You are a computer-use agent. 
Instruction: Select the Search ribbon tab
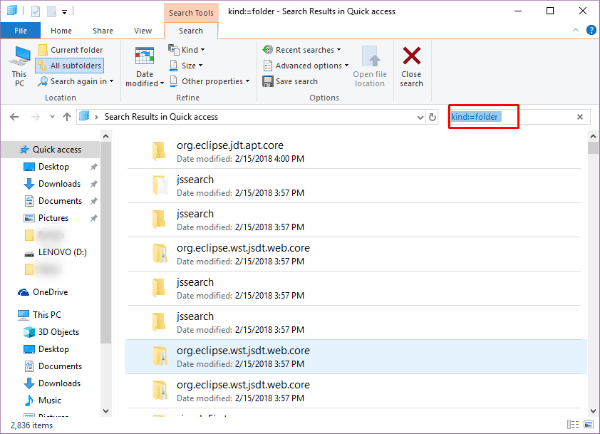click(x=191, y=31)
